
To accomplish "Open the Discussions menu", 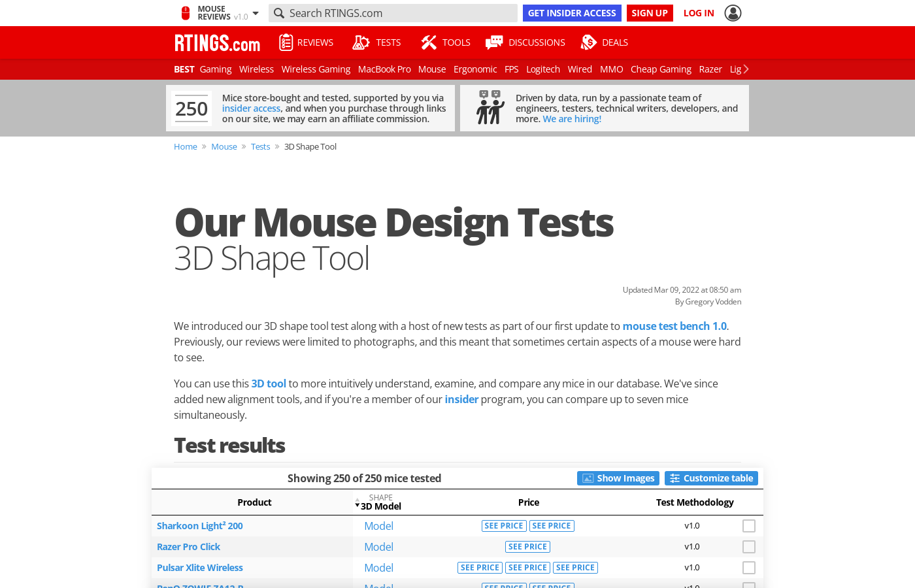I will 537,42.
